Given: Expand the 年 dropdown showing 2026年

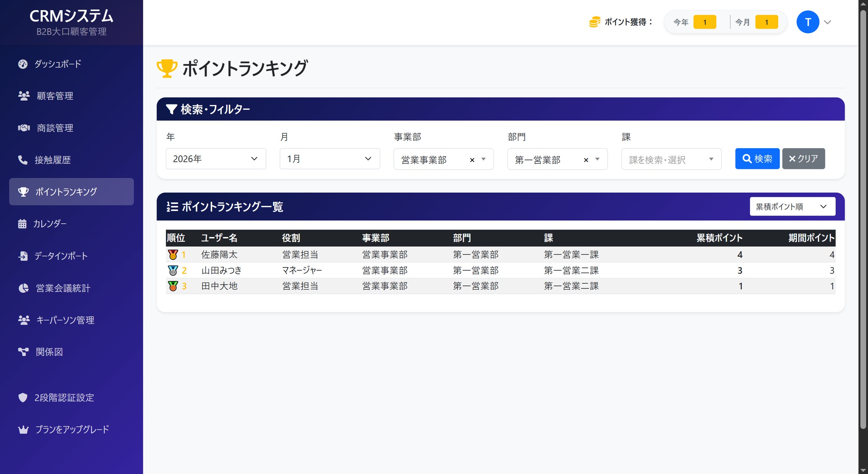Looking at the screenshot, I should (x=216, y=158).
